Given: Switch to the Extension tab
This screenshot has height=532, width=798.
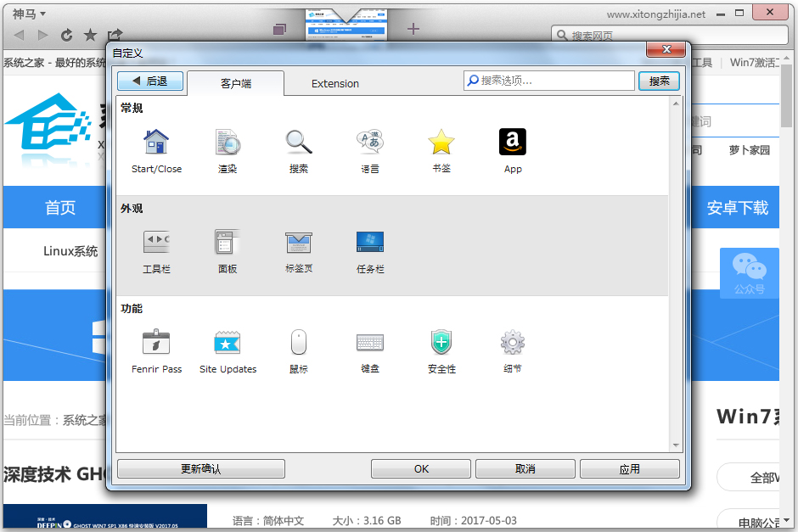Looking at the screenshot, I should (334, 83).
